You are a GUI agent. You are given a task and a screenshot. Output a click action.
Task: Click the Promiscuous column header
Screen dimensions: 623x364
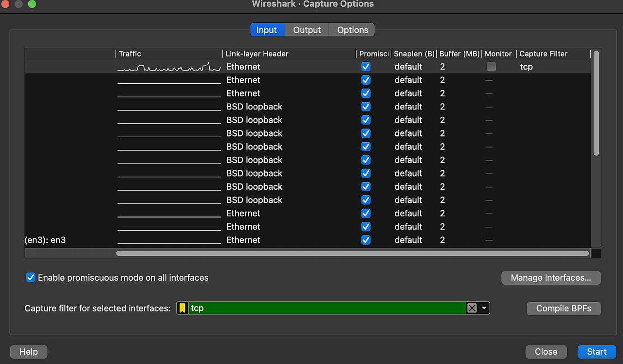tap(373, 54)
